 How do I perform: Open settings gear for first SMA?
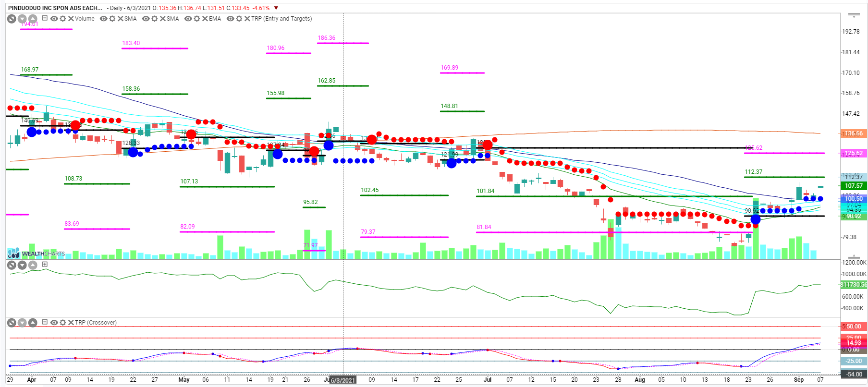(x=112, y=19)
